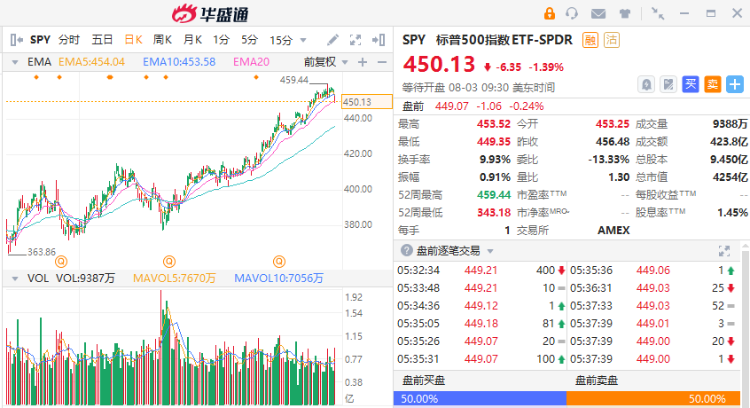Select the 15分 chart tab
This screenshot has height=408, width=750.
click(281, 40)
